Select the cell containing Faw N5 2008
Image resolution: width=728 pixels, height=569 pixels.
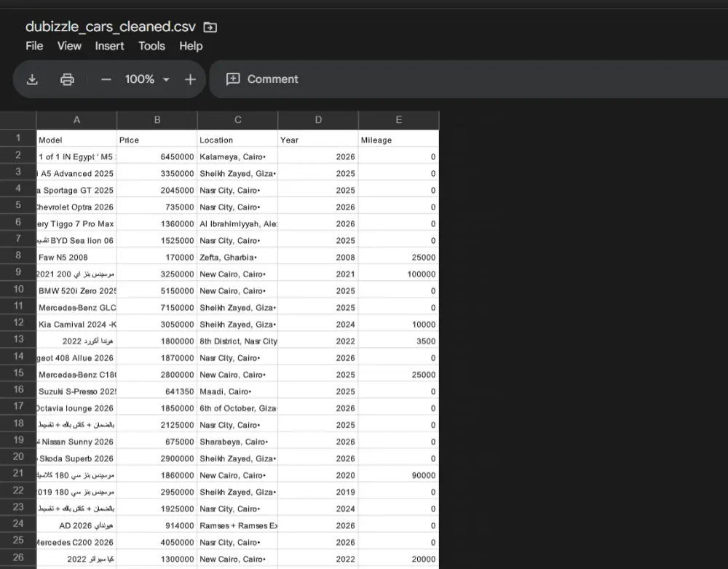pos(76,255)
